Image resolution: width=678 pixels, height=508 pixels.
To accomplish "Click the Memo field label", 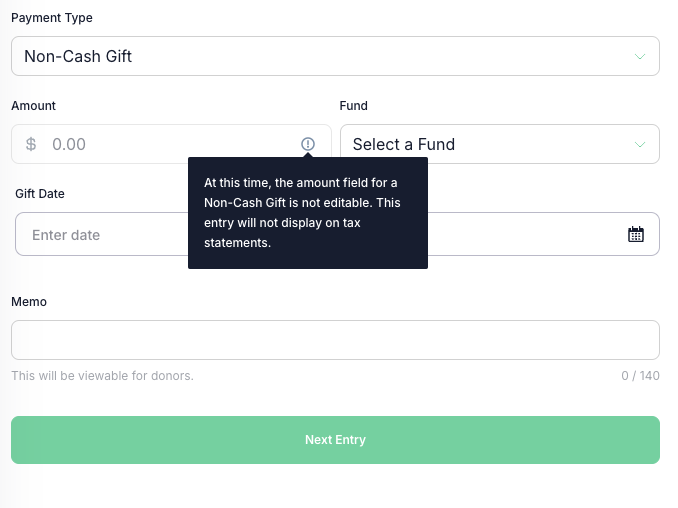I will (x=29, y=301).
